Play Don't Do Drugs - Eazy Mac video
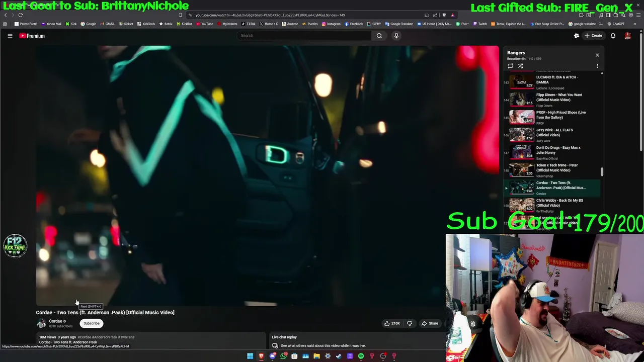This screenshot has width=644, height=362. (552, 152)
